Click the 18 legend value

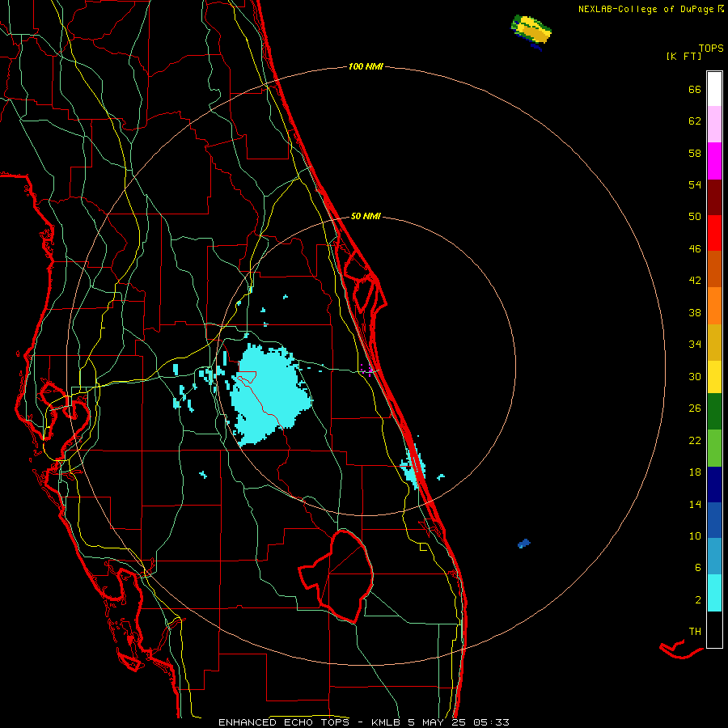click(x=695, y=472)
